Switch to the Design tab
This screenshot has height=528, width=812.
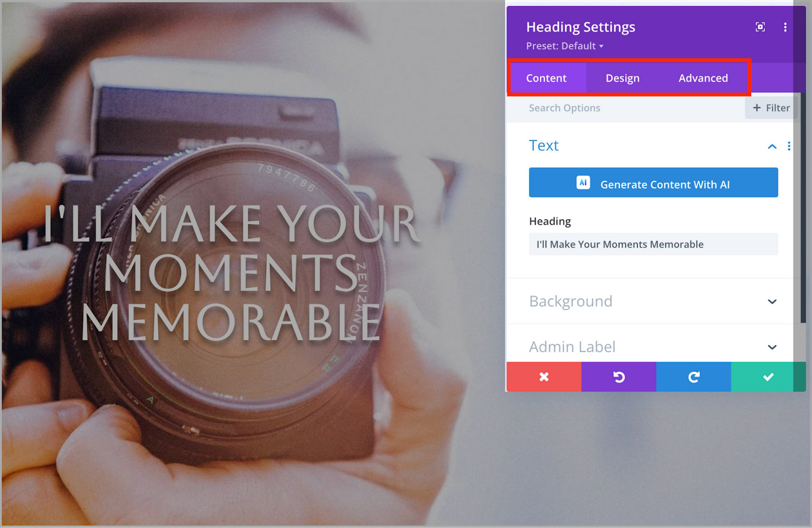pyautogui.click(x=622, y=77)
